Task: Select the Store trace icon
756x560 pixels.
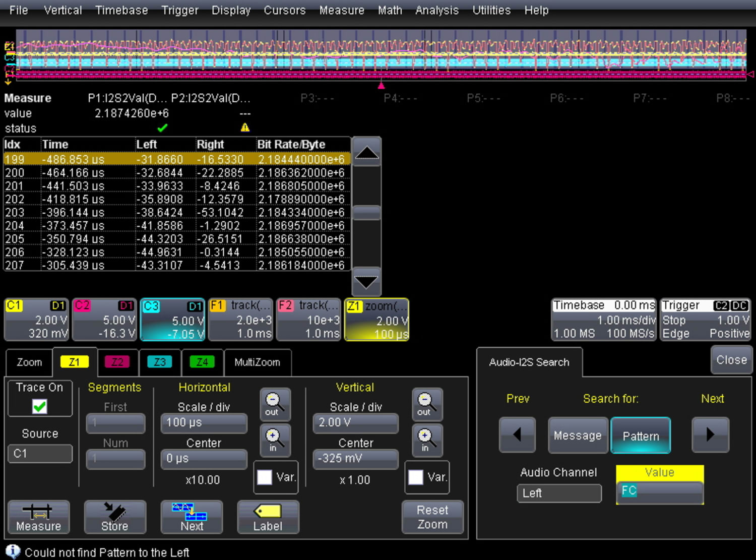Action: click(x=114, y=517)
